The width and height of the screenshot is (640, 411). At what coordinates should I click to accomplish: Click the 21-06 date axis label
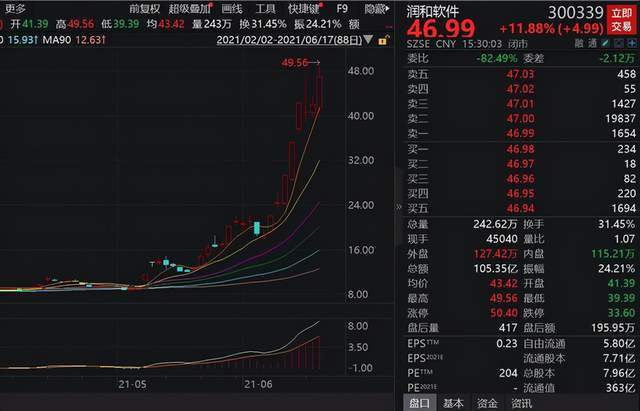click(258, 384)
